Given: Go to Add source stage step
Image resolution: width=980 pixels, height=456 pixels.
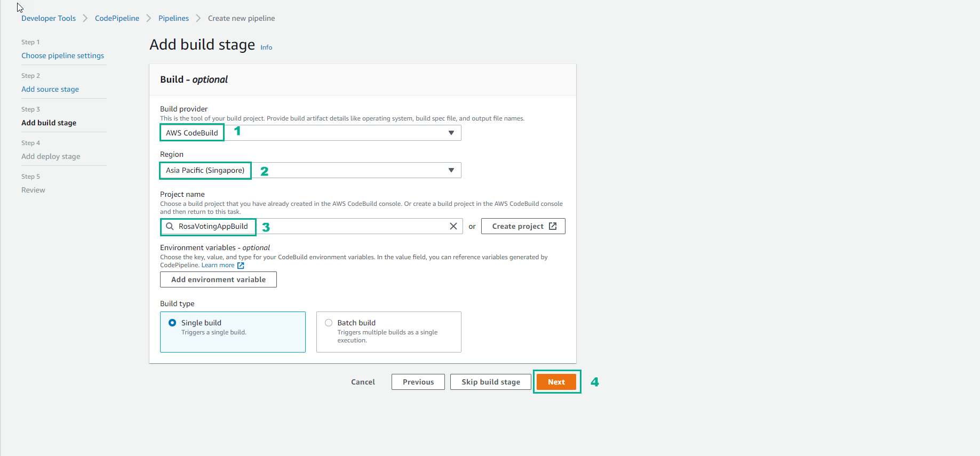Looking at the screenshot, I should tap(50, 89).
